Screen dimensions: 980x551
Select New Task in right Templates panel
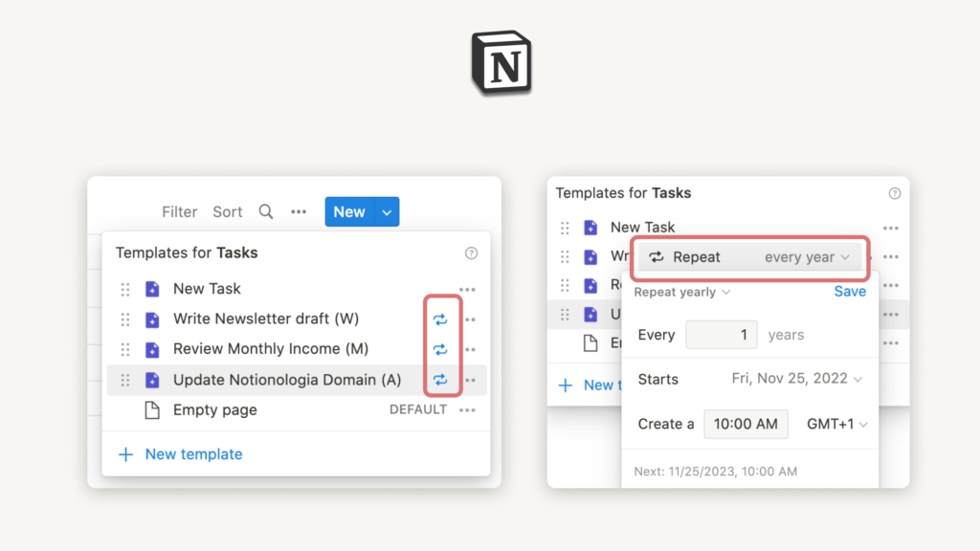click(642, 228)
